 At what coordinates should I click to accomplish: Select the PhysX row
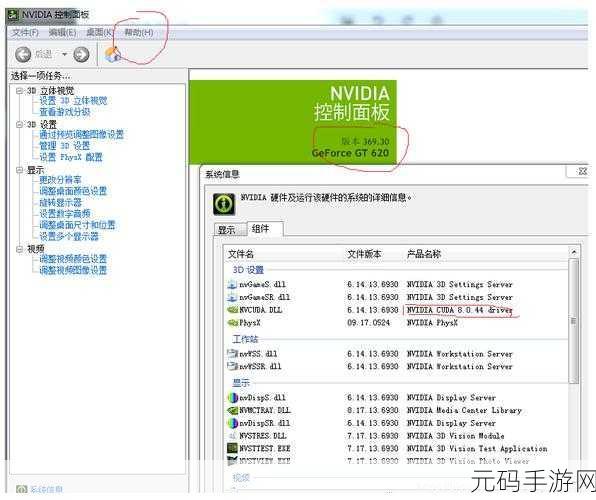(x=397, y=323)
